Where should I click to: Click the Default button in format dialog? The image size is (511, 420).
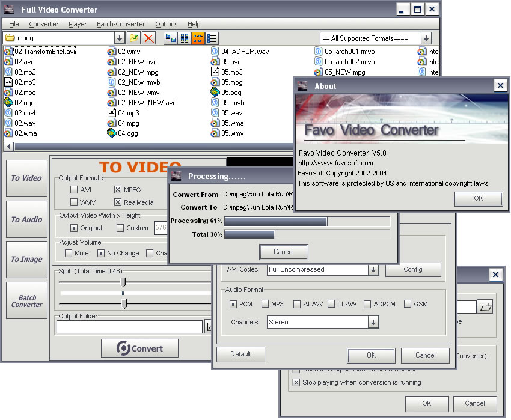point(240,354)
